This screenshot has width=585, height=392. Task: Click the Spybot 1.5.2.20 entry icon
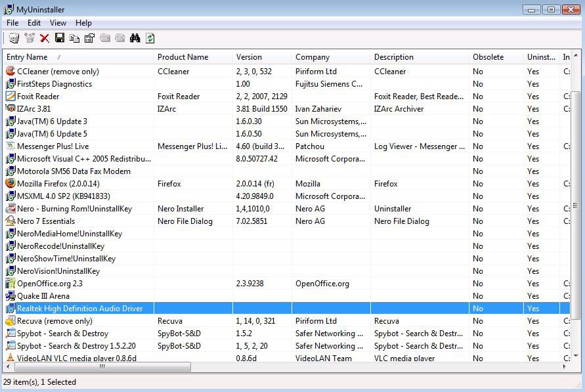(x=11, y=346)
